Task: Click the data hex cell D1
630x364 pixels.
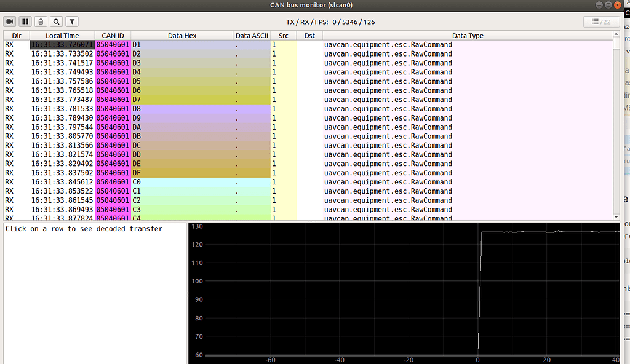Action: [x=182, y=45]
